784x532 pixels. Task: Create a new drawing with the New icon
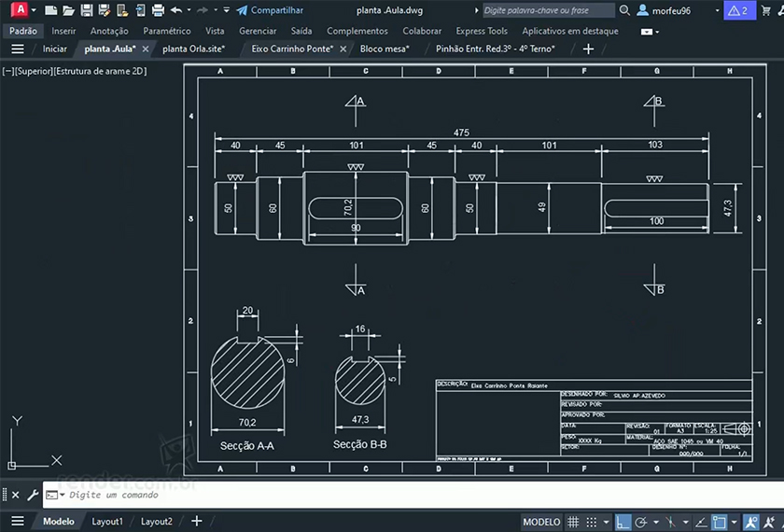coord(51,10)
